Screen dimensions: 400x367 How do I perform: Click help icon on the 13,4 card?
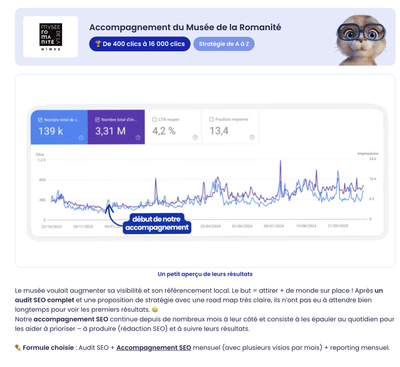(x=252, y=137)
